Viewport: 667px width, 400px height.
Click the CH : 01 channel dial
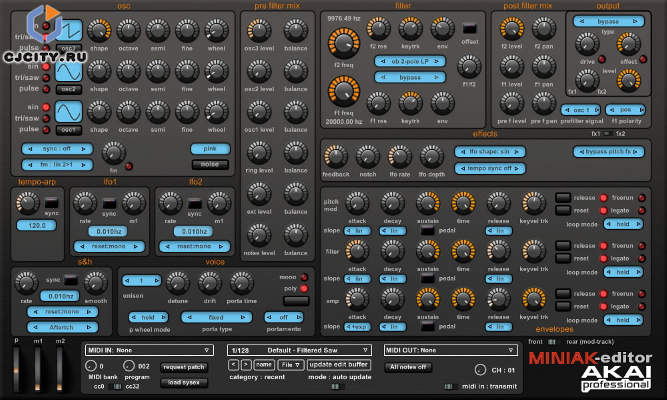480,369
